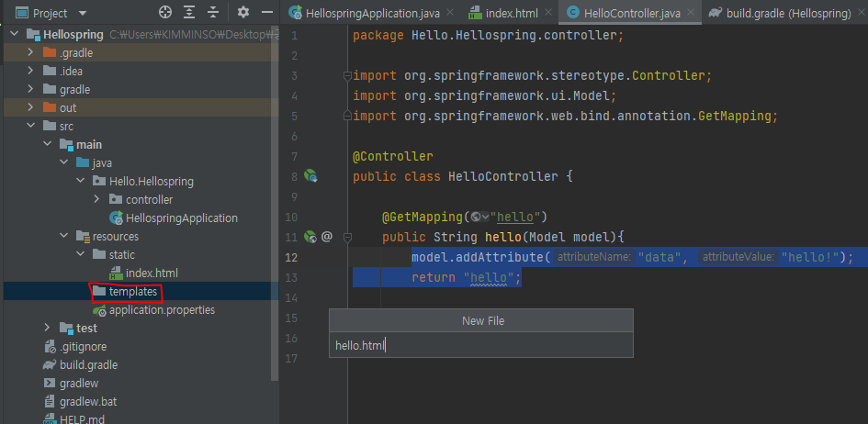The width and height of the screenshot is (868, 424).
Task: Click the Select Opened File target icon
Action: coord(165,12)
